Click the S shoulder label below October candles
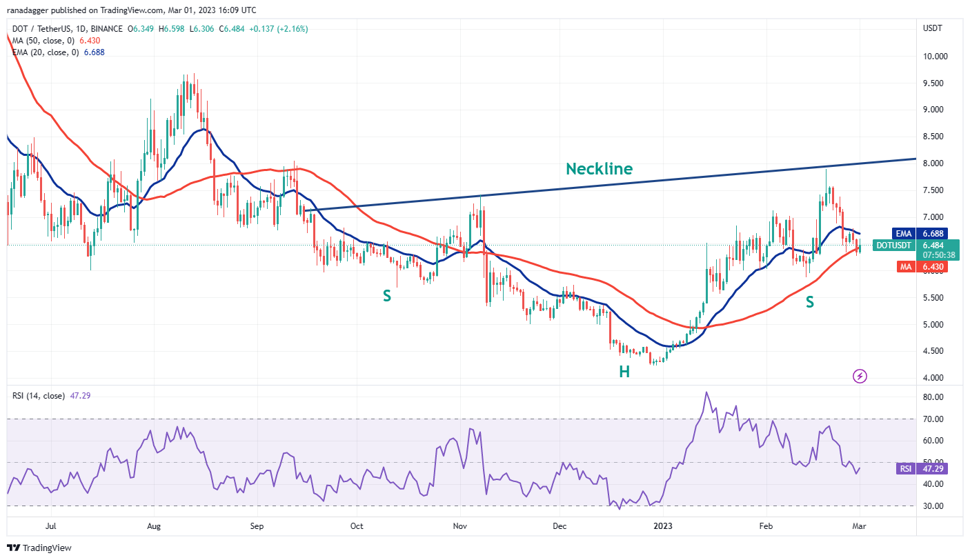 (387, 296)
